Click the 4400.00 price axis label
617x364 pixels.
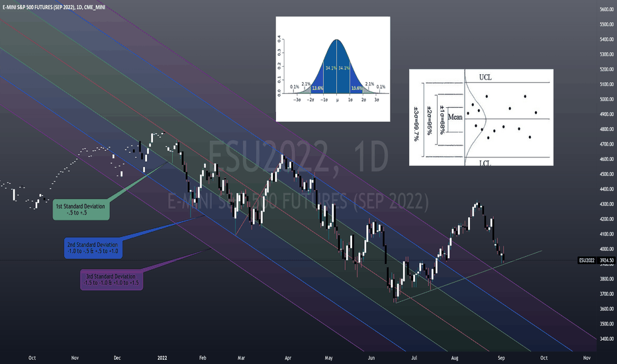[606, 189]
